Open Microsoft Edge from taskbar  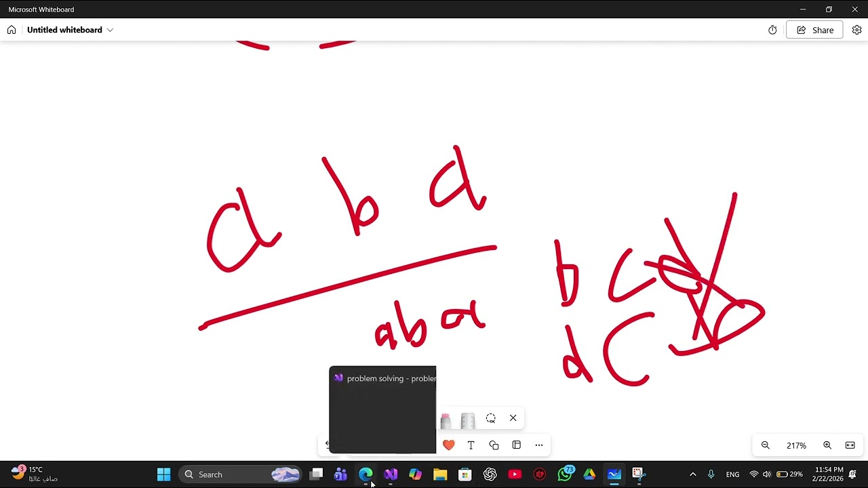(366, 474)
